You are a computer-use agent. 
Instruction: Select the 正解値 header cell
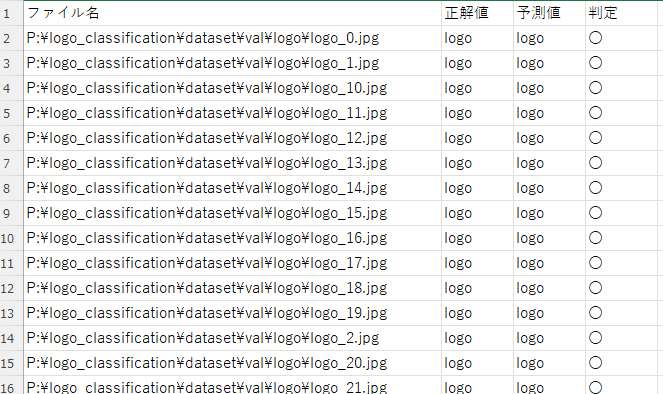pos(477,13)
